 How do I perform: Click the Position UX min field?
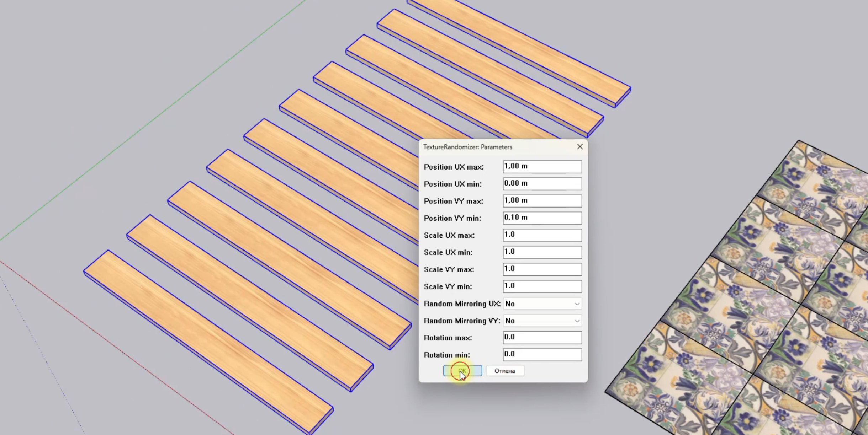tap(542, 184)
